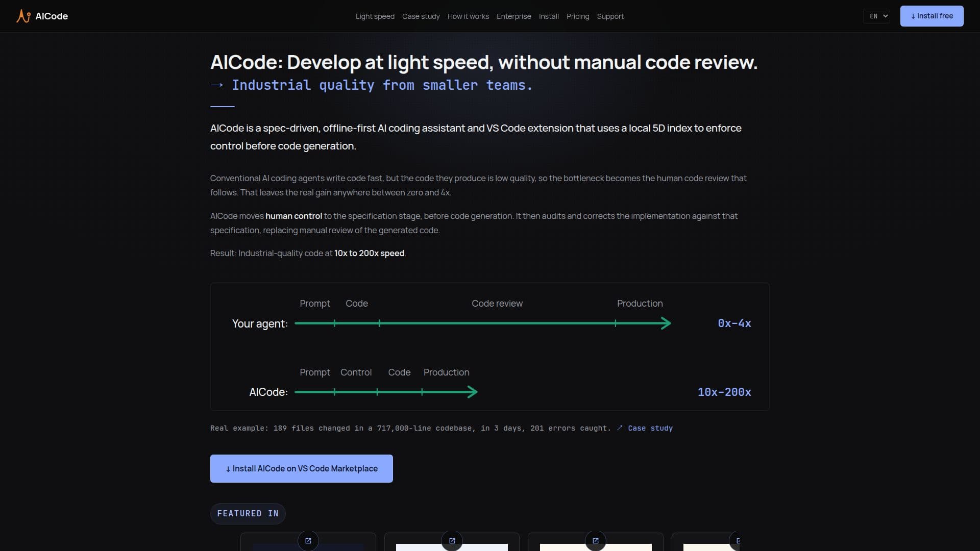980x551 pixels.
Task: Click the third featured card thumbnail
Action: (596, 547)
